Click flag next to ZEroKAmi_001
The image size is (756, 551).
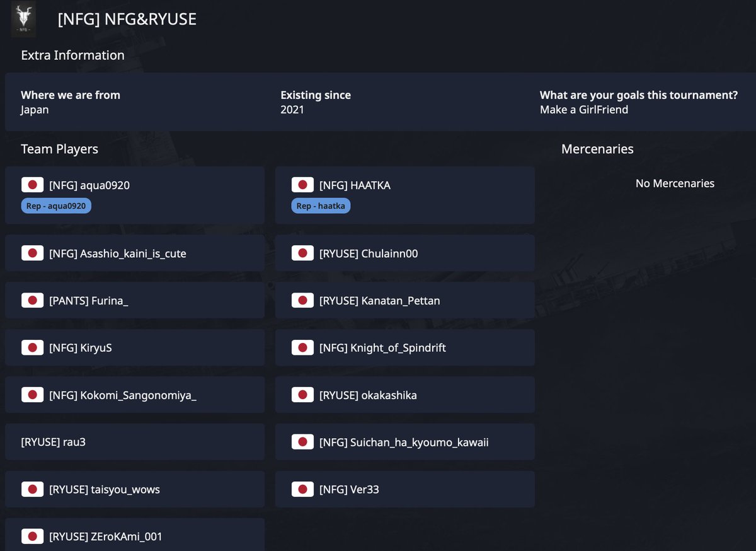(32, 536)
